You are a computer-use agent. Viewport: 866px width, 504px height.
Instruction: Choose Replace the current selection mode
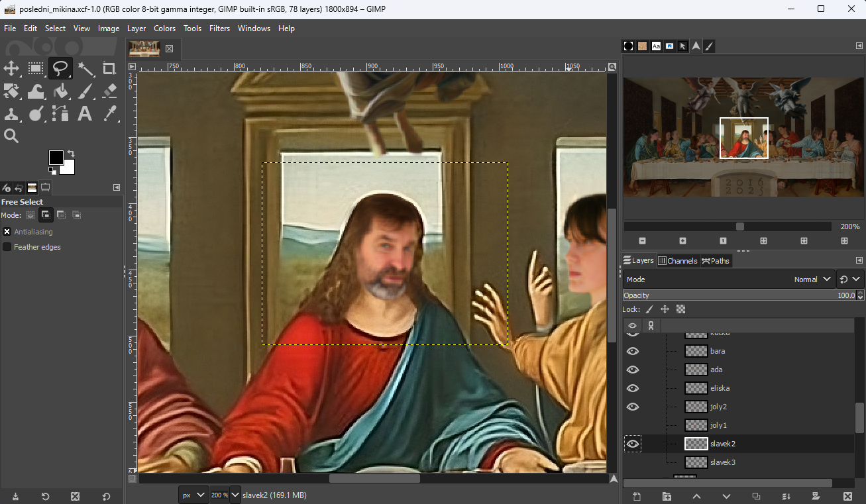pyautogui.click(x=30, y=215)
